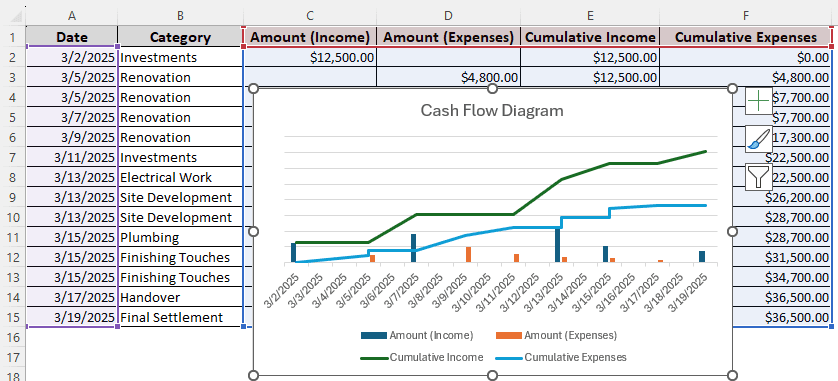838x381 pixels.
Task: Select the $12,500.00 cell in Amount (Income)
Action: point(310,57)
